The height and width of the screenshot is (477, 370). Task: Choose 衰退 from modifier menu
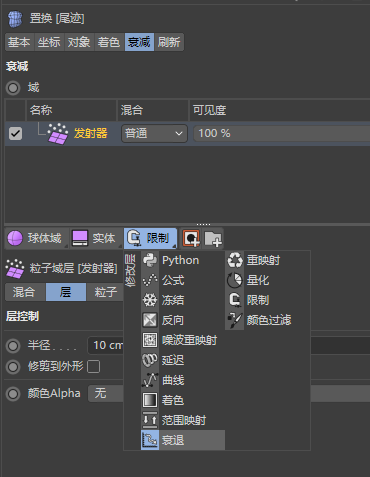(x=183, y=440)
